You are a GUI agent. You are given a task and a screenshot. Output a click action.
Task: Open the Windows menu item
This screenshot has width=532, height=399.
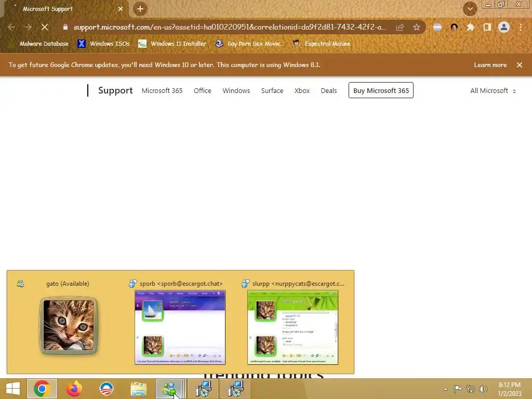tap(236, 90)
